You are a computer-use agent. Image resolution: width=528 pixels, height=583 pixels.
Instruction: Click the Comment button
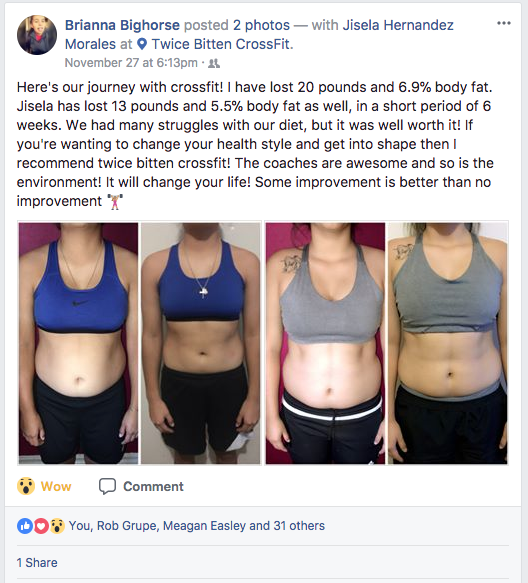pos(141,486)
